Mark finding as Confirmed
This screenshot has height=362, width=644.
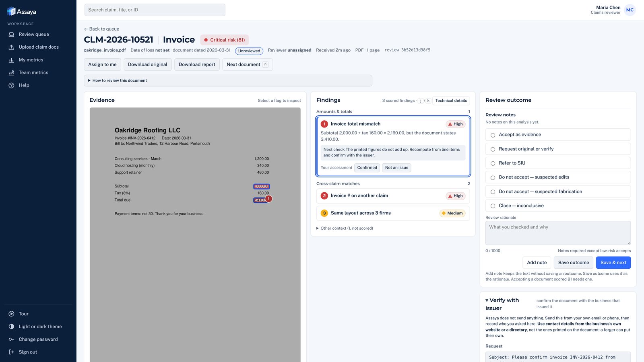click(367, 168)
